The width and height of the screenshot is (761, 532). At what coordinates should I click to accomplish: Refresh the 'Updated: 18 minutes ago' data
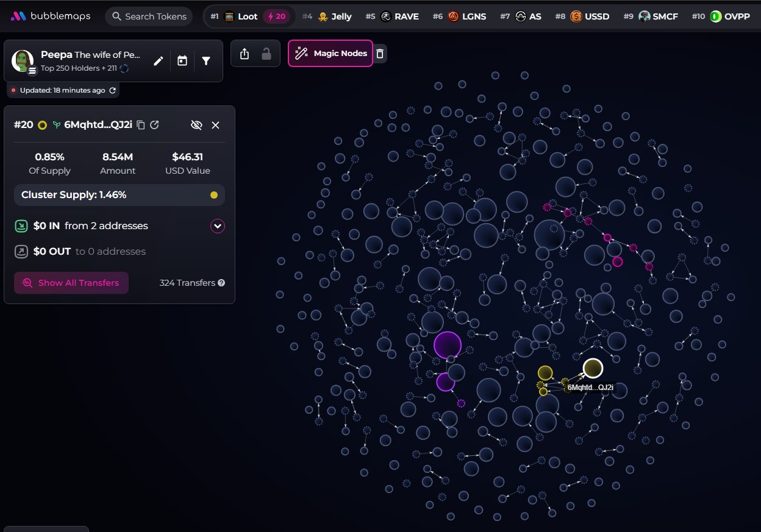pyautogui.click(x=112, y=90)
